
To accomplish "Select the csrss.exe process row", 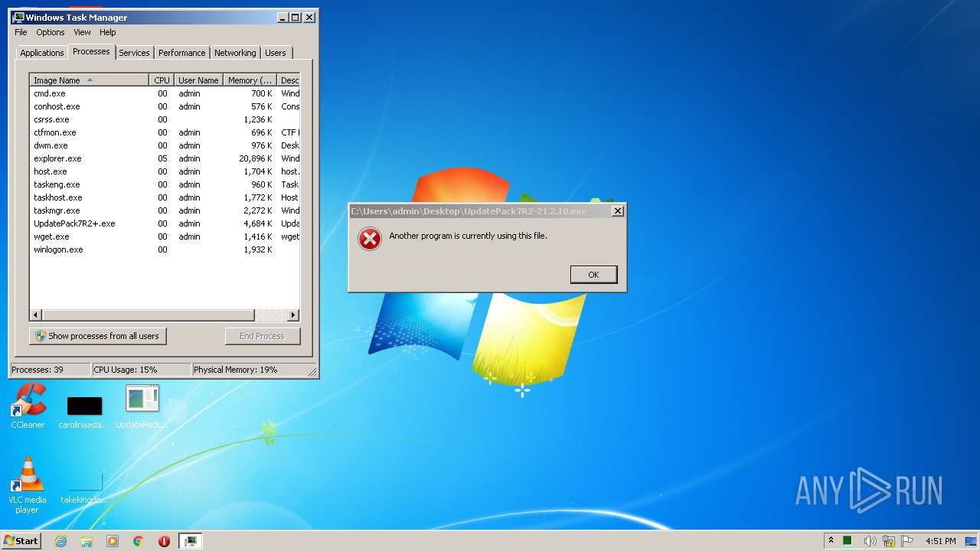I will (x=165, y=119).
